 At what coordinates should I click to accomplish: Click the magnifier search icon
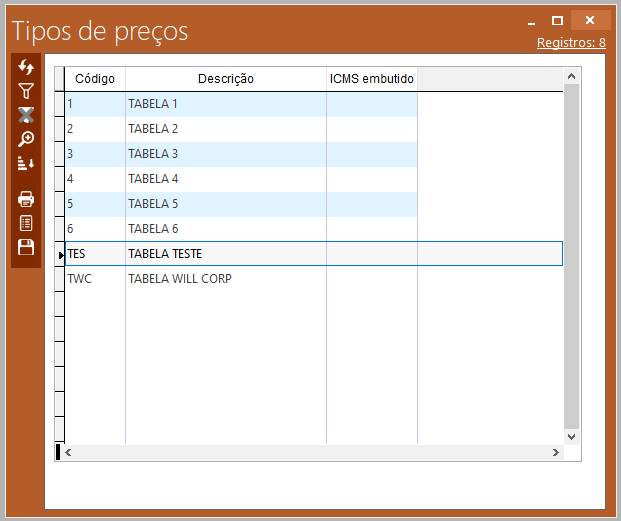26,139
